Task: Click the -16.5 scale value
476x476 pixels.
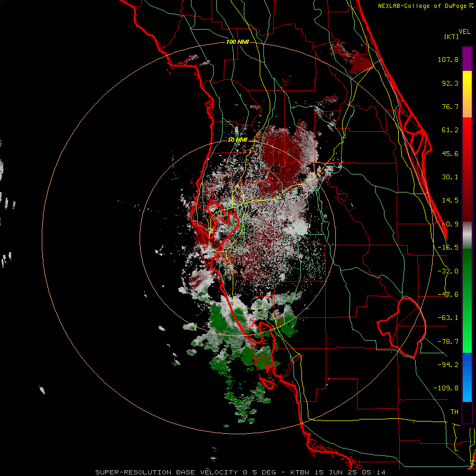Action: [448, 248]
